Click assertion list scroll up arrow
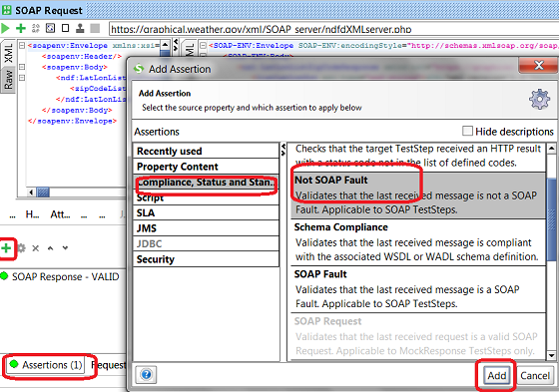This screenshot has height=392, width=559. [551, 148]
